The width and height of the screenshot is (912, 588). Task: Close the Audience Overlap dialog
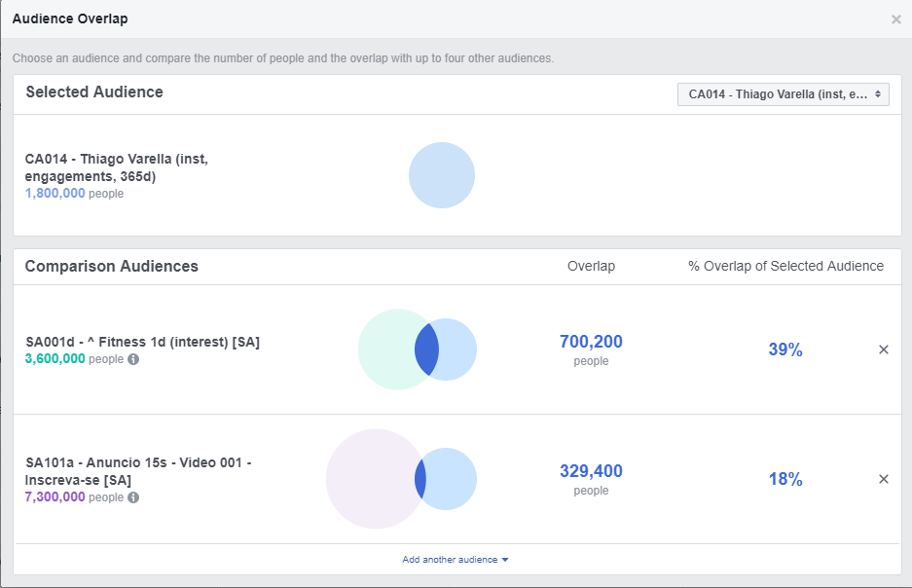(895, 19)
